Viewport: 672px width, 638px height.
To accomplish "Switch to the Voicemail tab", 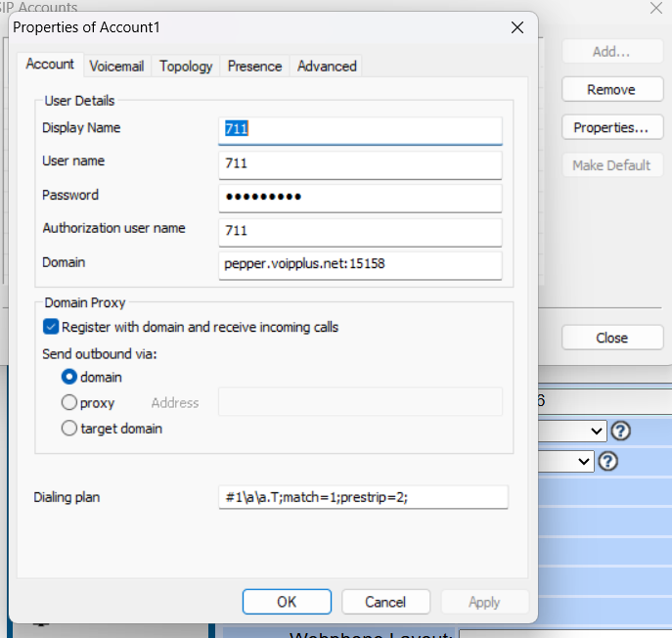I will 116,66.
